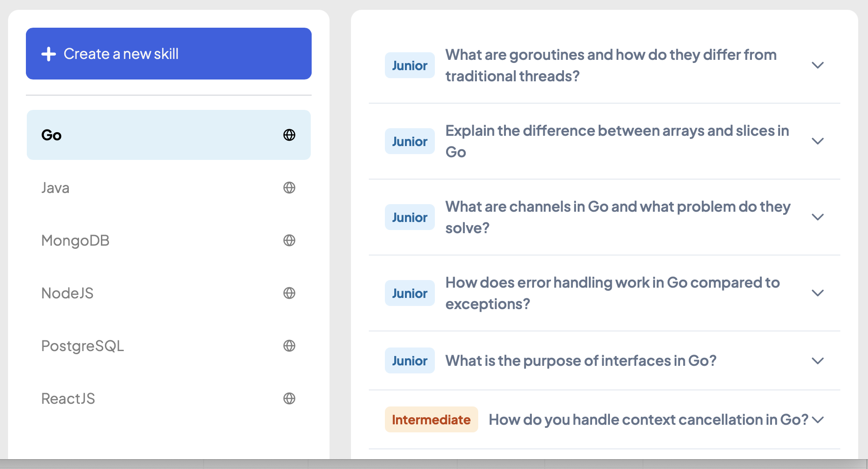
Task: Expand the arrays and slices question
Action: coord(818,141)
